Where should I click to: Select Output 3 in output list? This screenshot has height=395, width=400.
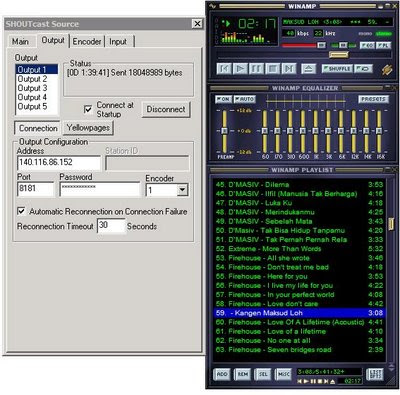37,88
